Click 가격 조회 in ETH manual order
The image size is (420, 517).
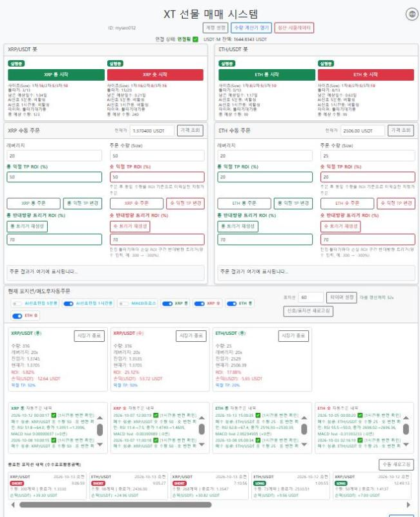[401, 131]
